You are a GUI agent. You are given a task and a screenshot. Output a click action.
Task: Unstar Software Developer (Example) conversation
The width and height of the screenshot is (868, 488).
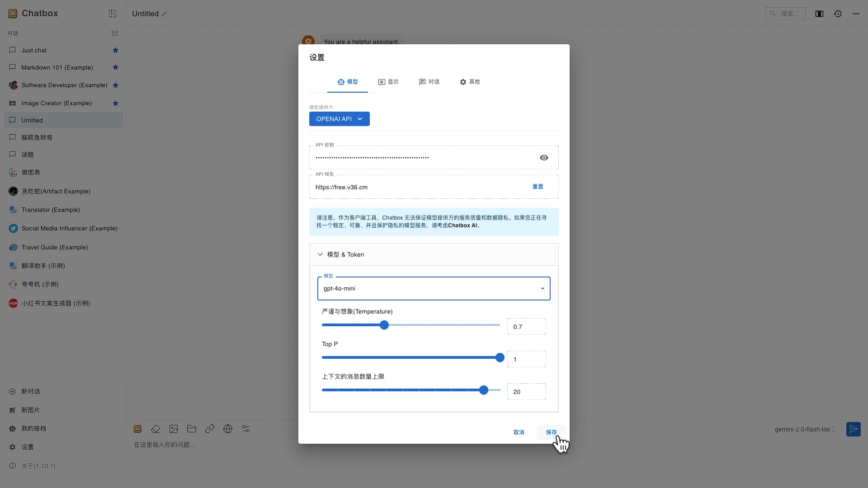click(115, 85)
